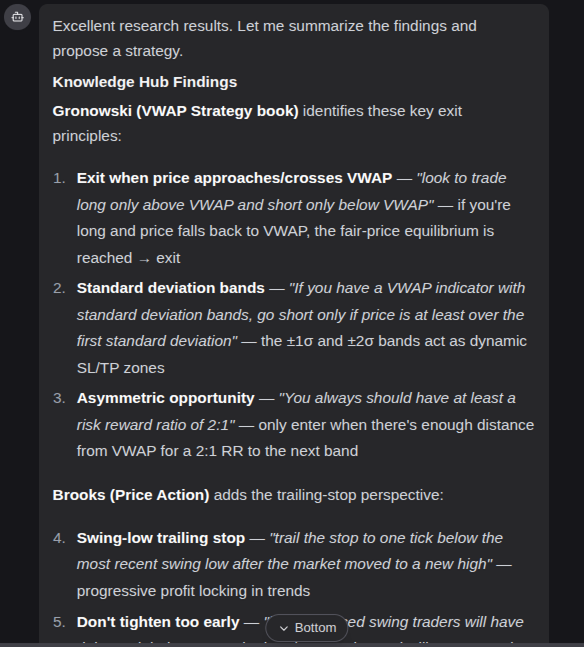Click list number 1 marker
The height and width of the screenshot is (647, 584).
coord(59,178)
